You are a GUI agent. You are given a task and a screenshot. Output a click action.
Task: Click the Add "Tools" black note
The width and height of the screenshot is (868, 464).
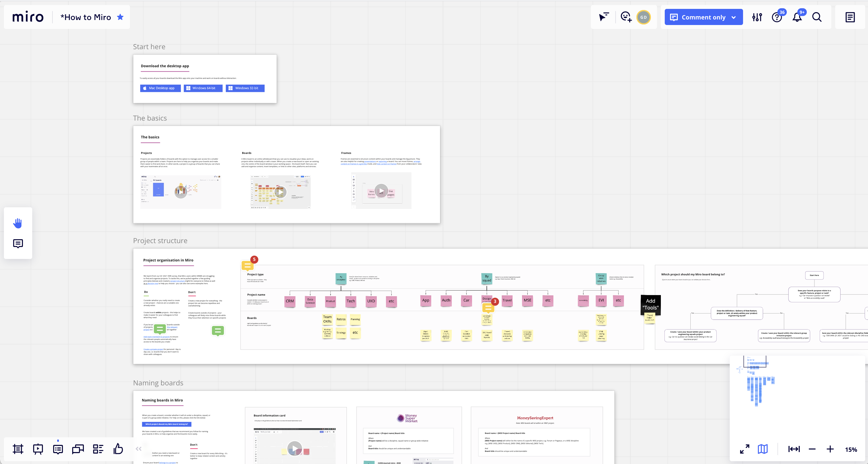pyautogui.click(x=650, y=305)
